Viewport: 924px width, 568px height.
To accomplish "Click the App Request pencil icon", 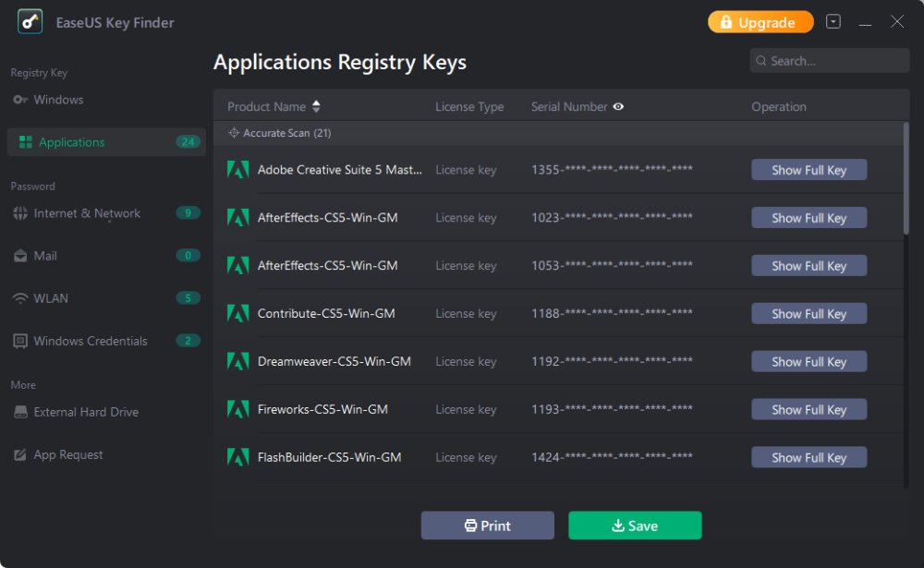I will (x=20, y=454).
